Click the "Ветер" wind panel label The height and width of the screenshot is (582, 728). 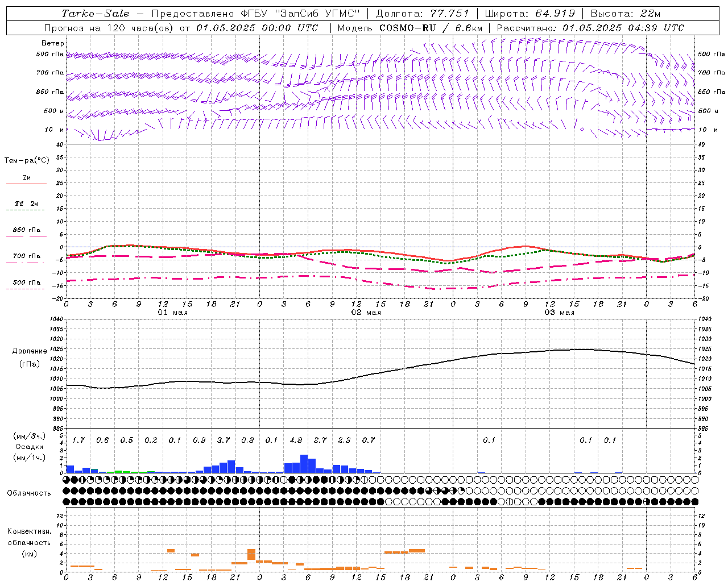[53, 43]
